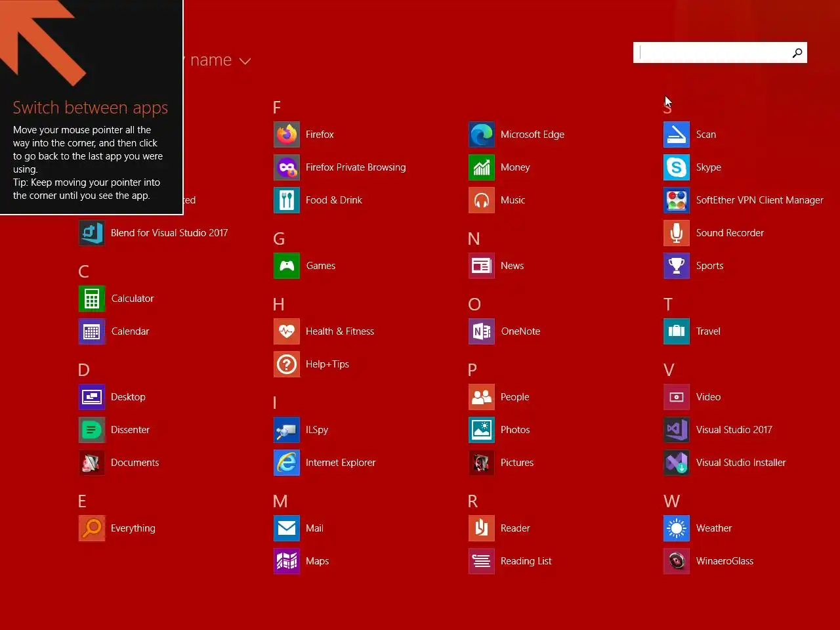This screenshot has height=630, width=840.
Task: Click the H group header
Action: point(278,304)
